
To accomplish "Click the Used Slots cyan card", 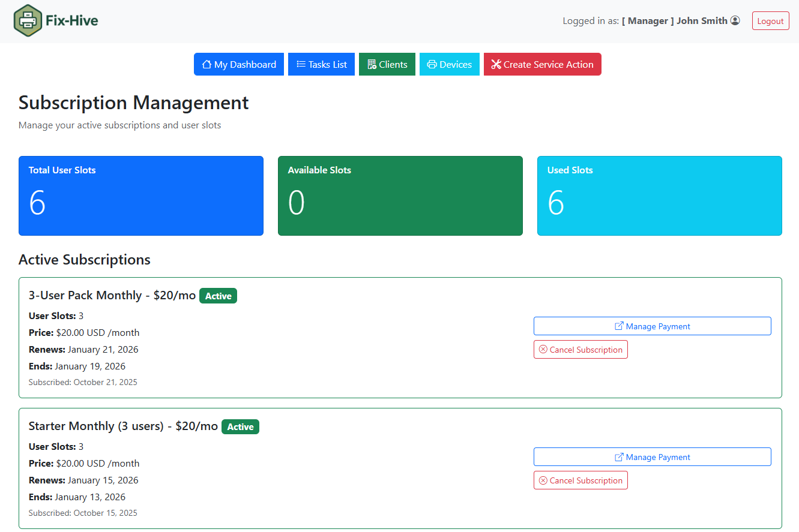I will 659,196.
